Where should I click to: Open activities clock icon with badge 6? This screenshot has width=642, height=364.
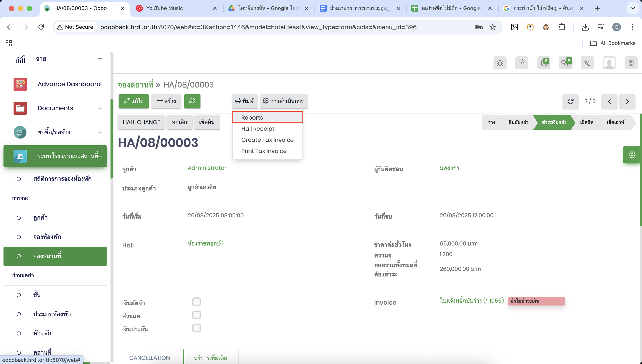click(544, 63)
